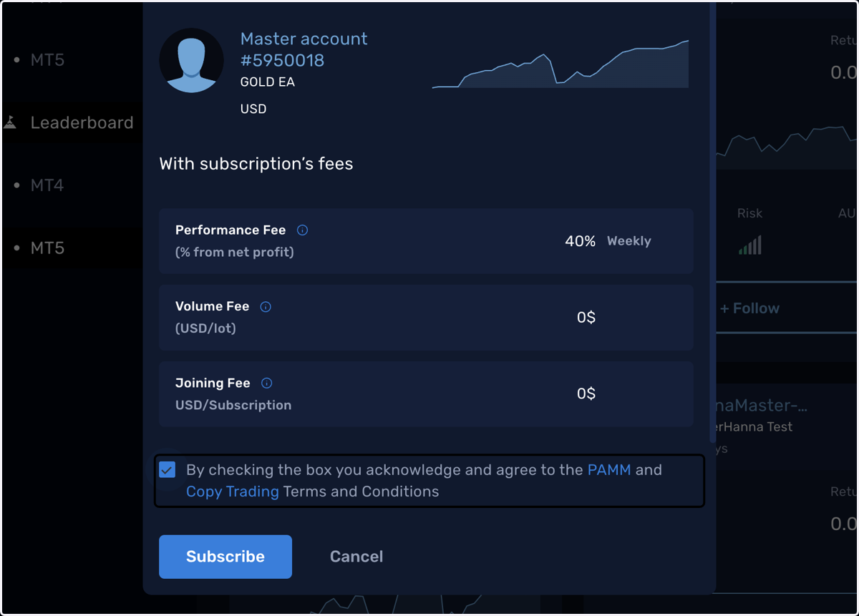Screen dimensions: 859x616
Task: Click the Risk label behind dialog
Action: pos(750,213)
